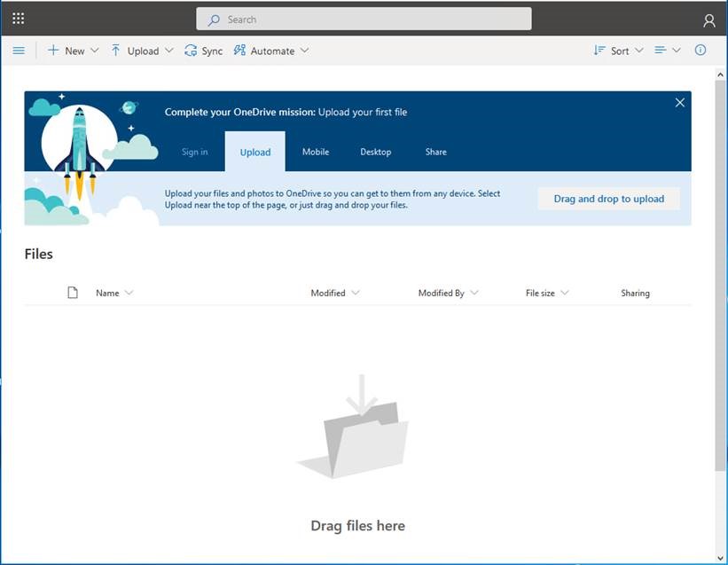
Task: Click the Files heading
Action: (38, 254)
